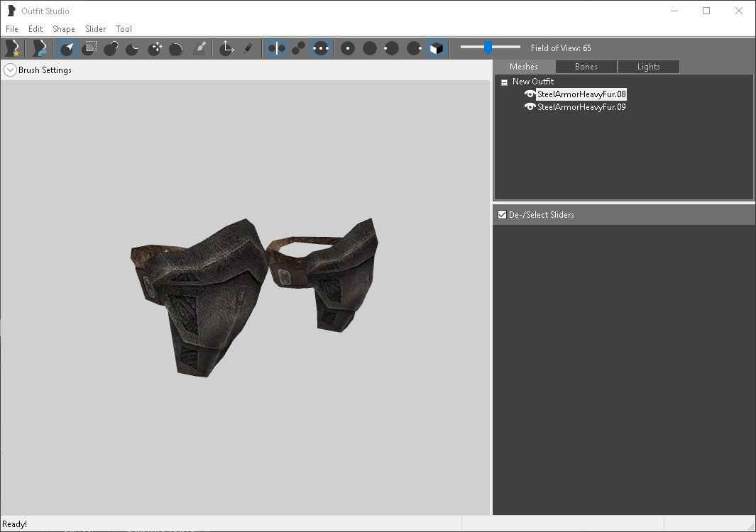
Task: Click the Ready! status bar text
Action: [14, 524]
